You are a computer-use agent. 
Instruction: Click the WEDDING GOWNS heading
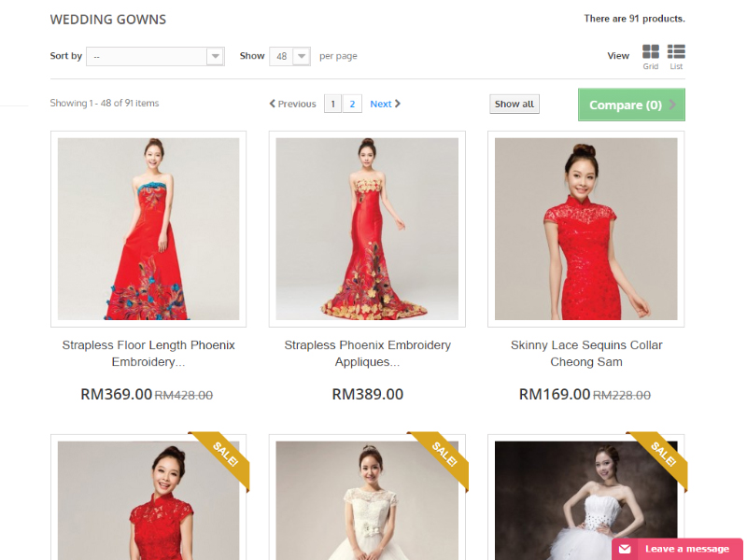(x=108, y=20)
